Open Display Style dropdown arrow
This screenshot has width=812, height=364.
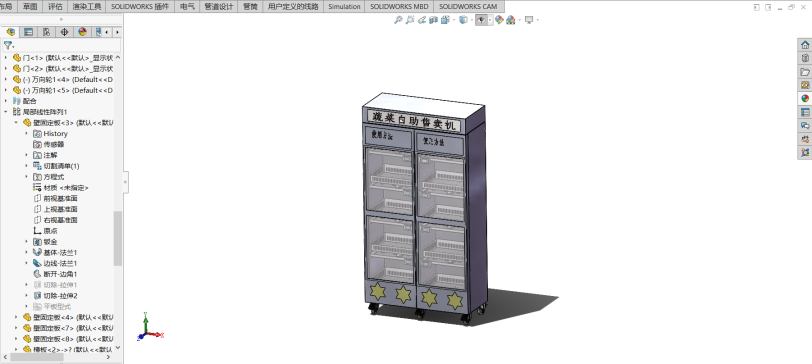tap(472, 20)
